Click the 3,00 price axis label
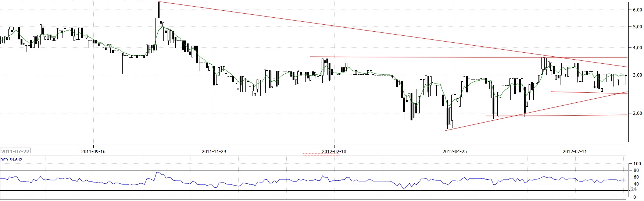This screenshot has height=201, width=644. tap(637, 75)
